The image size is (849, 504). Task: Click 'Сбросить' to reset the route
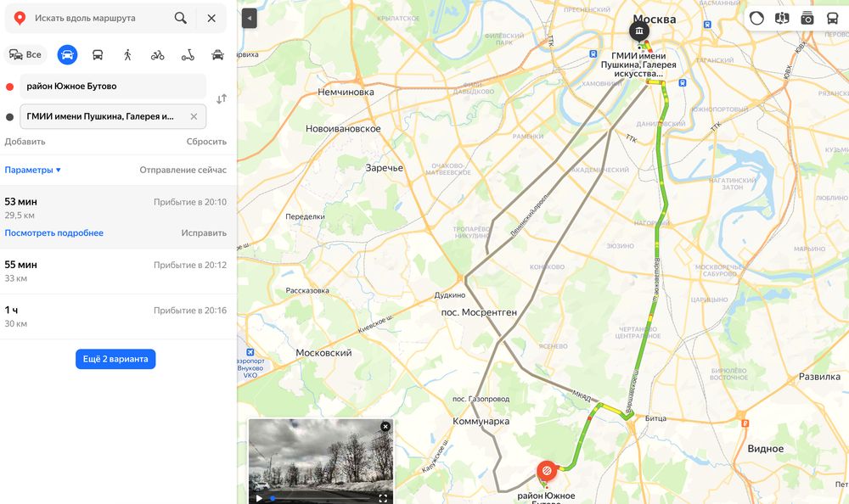[x=206, y=142]
